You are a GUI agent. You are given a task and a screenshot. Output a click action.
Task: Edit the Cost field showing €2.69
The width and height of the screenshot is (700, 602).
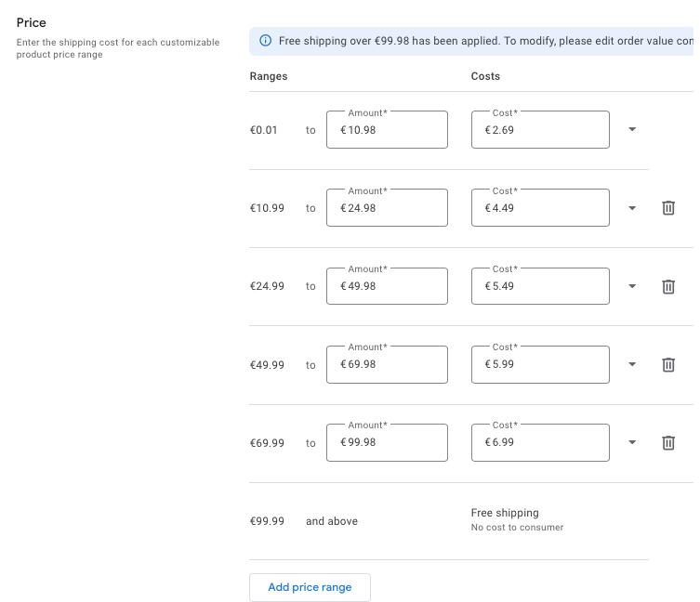[540, 130]
